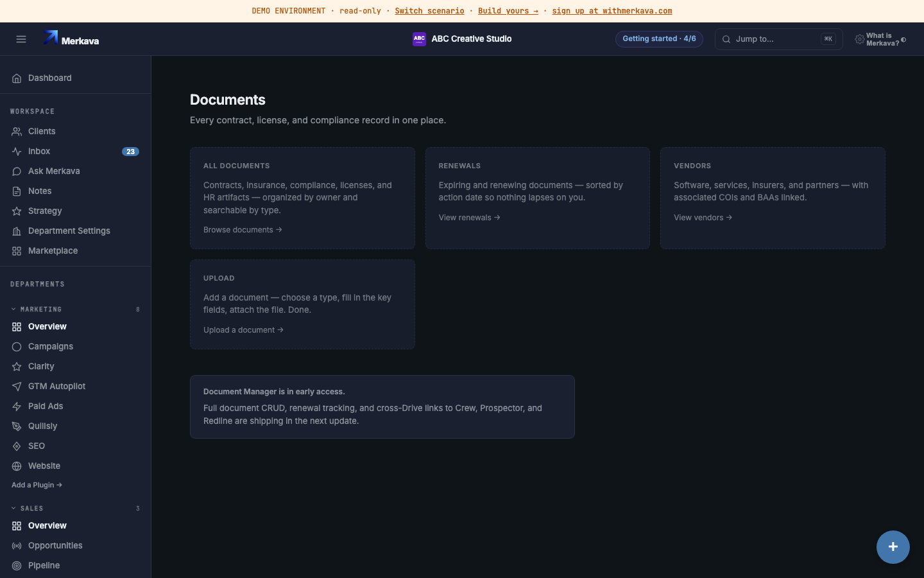This screenshot has width=924, height=578.
Task: Click the ⌘K shortcut hint
Action: tap(828, 39)
